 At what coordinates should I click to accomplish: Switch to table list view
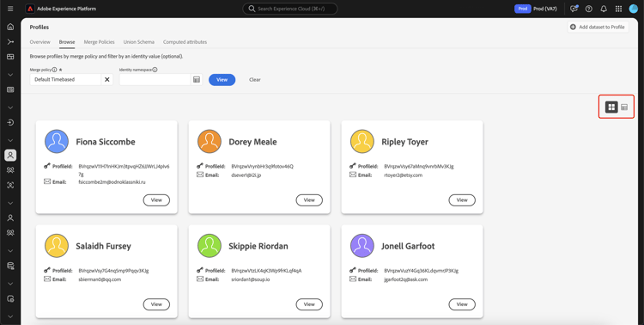[624, 107]
